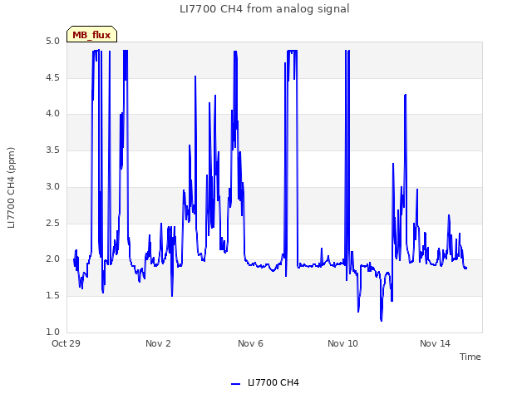Click the chart title 'LI7700 CH4 from analog signal'
Screen dimensions: 532x399
[x=264, y=9]
